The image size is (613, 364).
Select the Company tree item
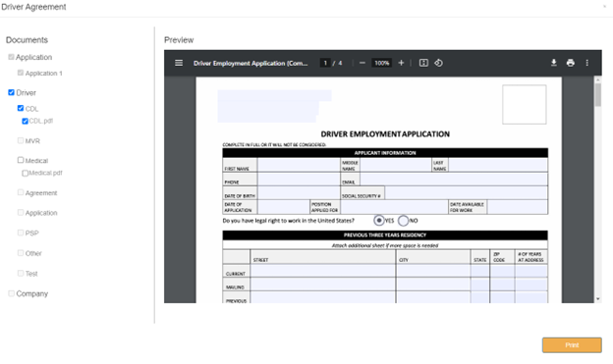(32, 293)
